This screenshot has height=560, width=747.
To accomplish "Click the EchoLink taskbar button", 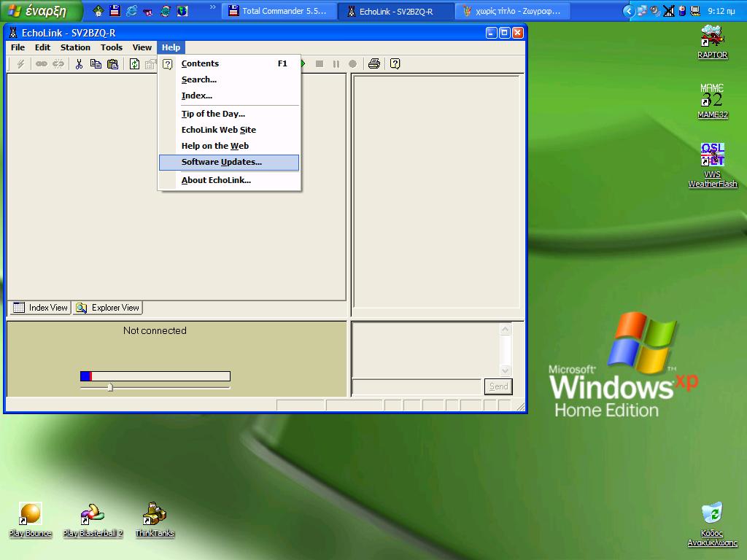I will tap(395, 11).
